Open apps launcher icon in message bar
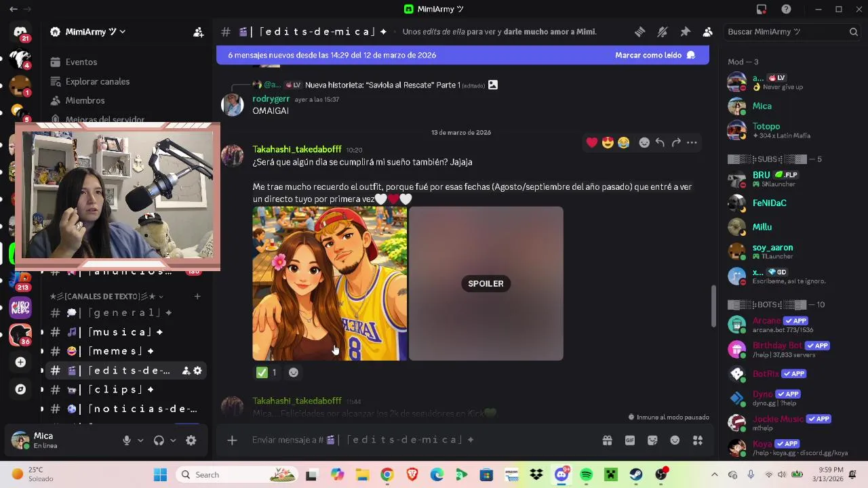This screenshot has width=868, height=488. point(697,440)
